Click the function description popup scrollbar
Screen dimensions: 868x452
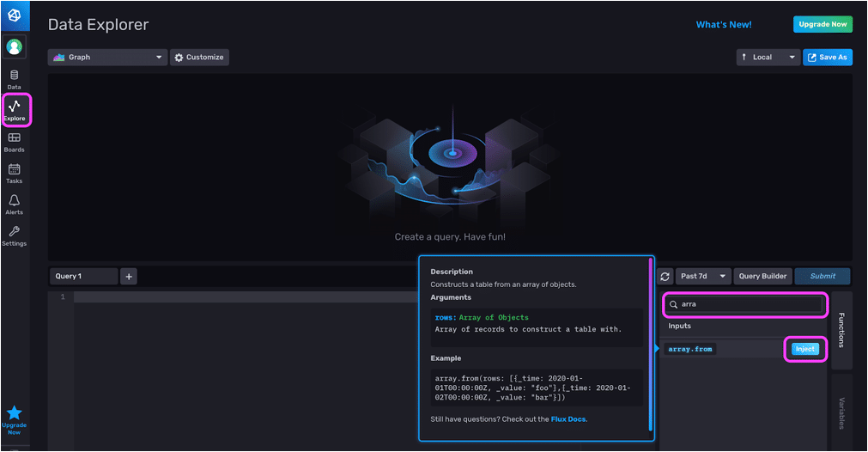coord(650,345)
